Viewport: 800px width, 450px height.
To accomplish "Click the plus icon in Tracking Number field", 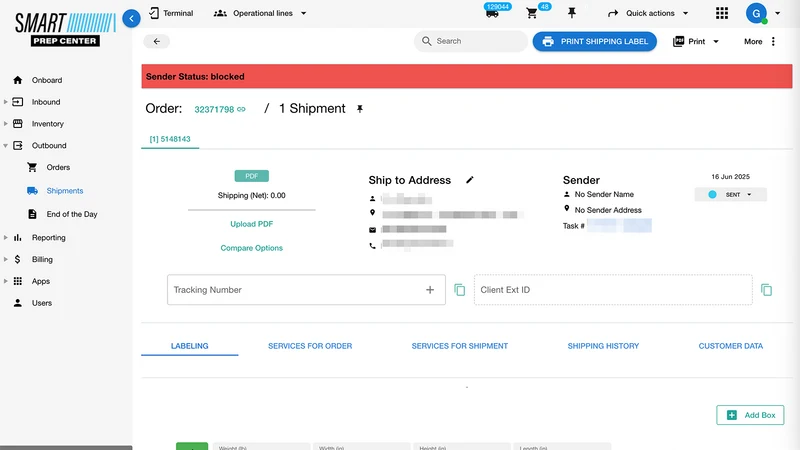I will pos(430,290).
